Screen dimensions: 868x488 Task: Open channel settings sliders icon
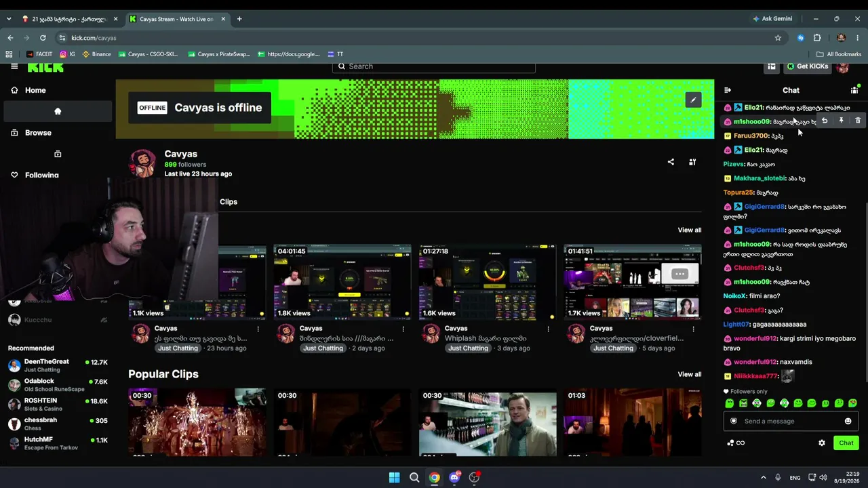click(x=692, y=162)
